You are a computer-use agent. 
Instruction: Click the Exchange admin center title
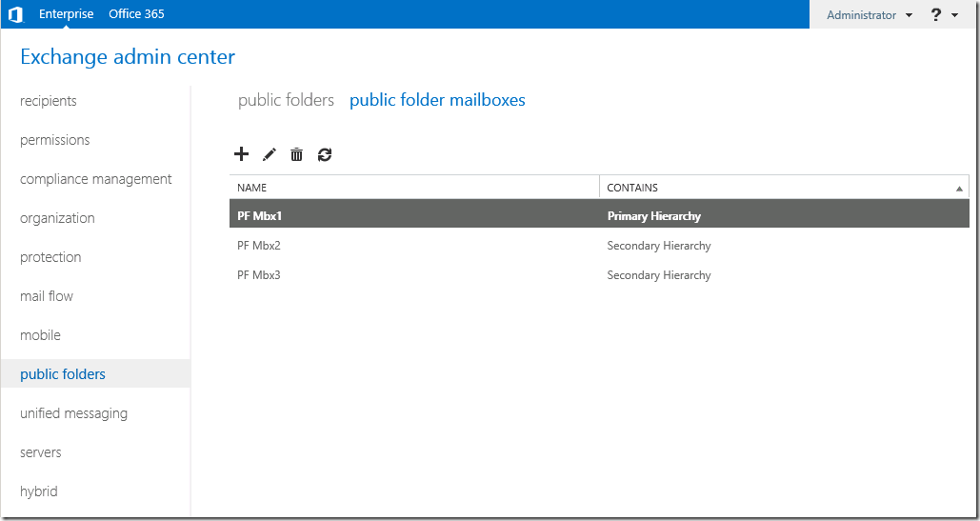pyautogui.click(x=128, y=57)
